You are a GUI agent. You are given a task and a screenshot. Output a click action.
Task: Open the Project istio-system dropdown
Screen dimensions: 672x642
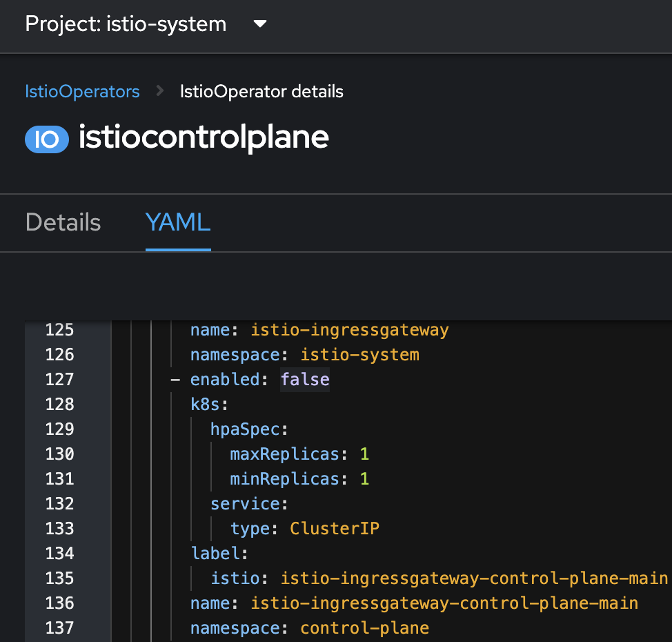[146, 24]
